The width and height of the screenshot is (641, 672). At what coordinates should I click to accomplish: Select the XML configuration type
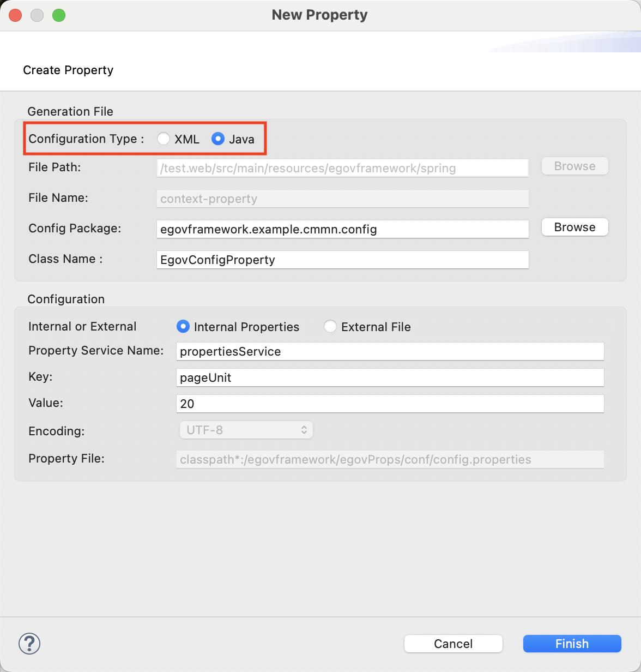164,139
